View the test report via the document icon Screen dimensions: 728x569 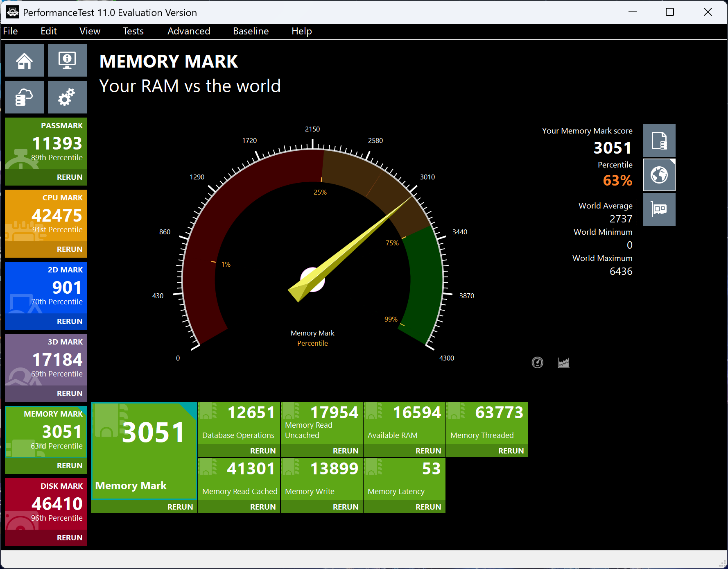click(659, 141)
